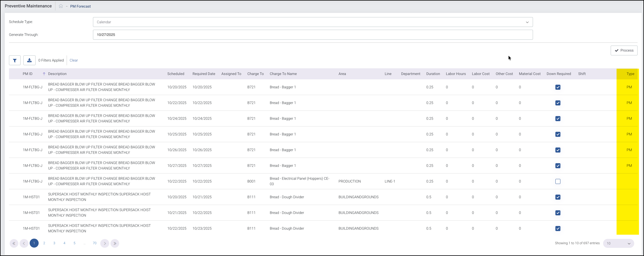Screen dimensions: 644x256
Task: Go to next page arrow
Action: 105,243
